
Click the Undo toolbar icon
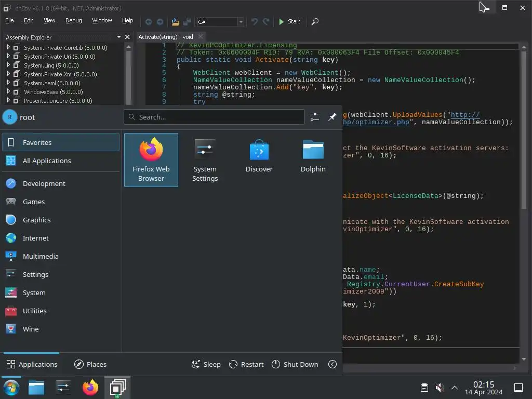coord(254,22)
